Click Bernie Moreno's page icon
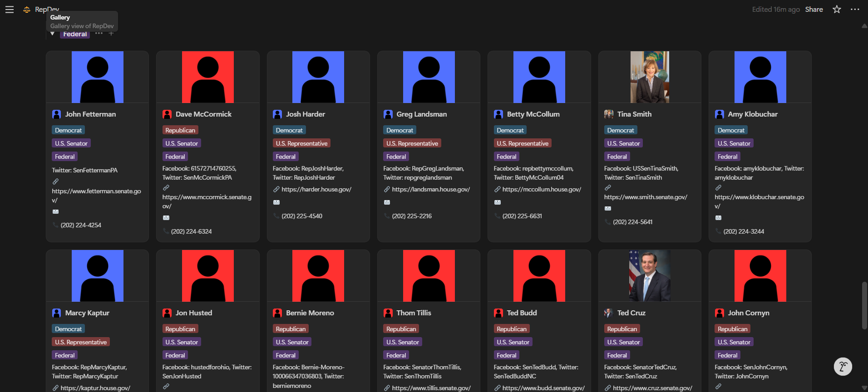Screen dimensions: 868x392 click(x=277, y=313)
